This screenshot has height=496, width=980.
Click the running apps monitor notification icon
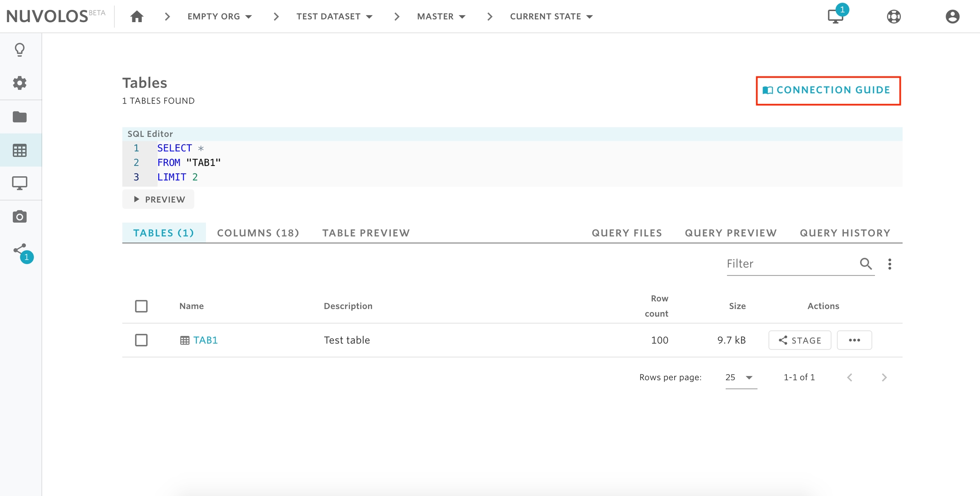pyautogui.click(x=835, y=17)
